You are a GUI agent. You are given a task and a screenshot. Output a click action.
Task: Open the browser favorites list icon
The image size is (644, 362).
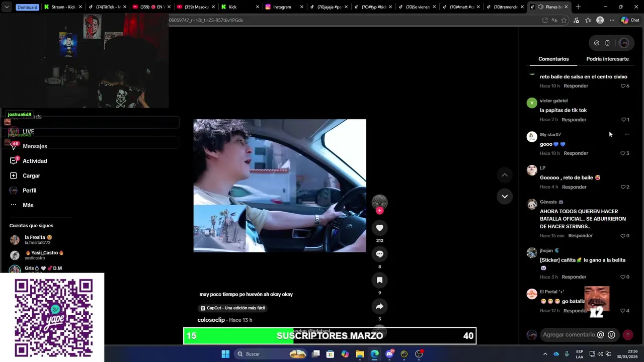pos(588,20)
